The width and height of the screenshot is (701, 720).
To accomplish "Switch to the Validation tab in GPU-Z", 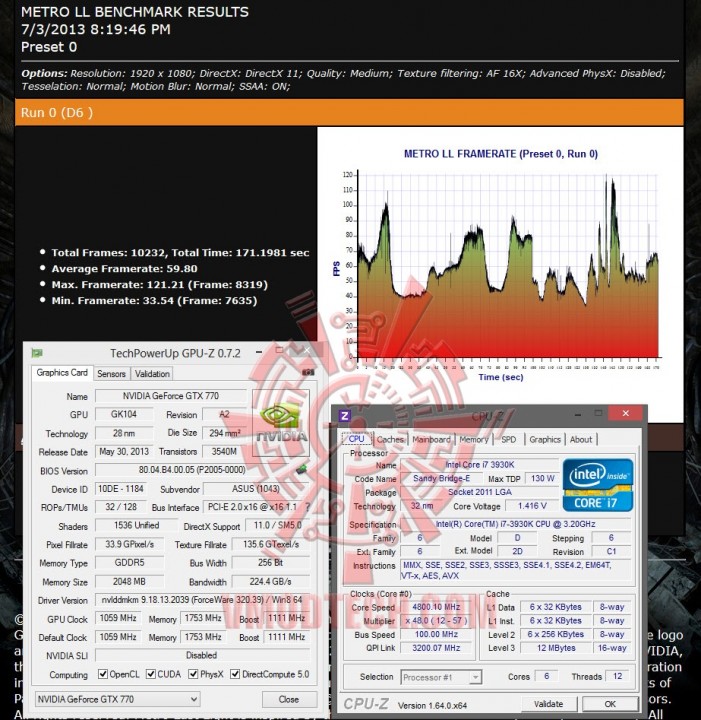I will click(152, 374).
